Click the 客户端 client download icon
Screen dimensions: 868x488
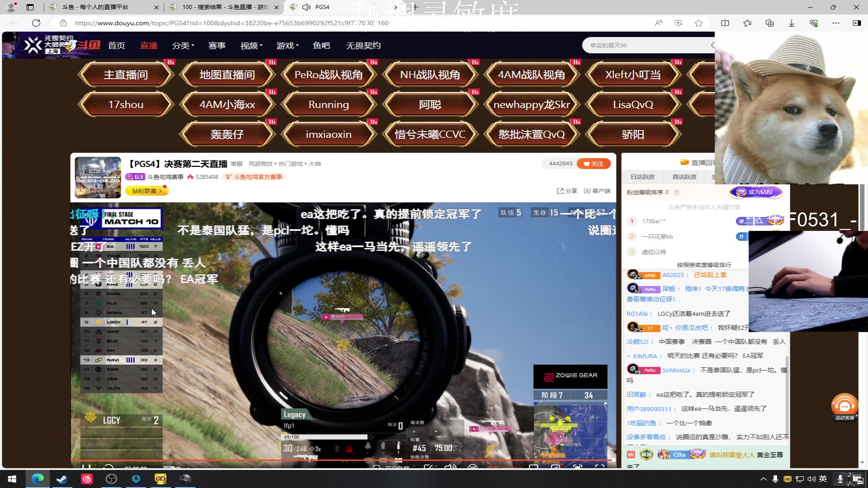pos(597,191)
